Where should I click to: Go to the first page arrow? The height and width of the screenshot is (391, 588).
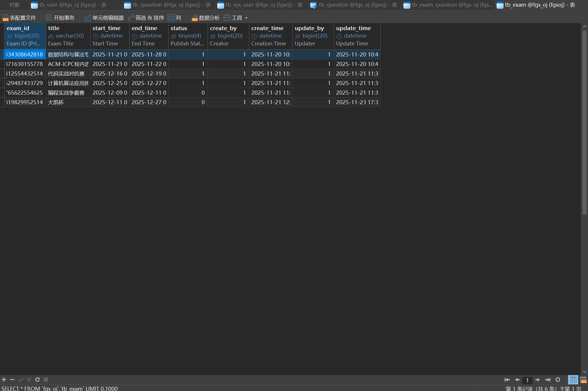pyautogui.click(x=507, y=380)
